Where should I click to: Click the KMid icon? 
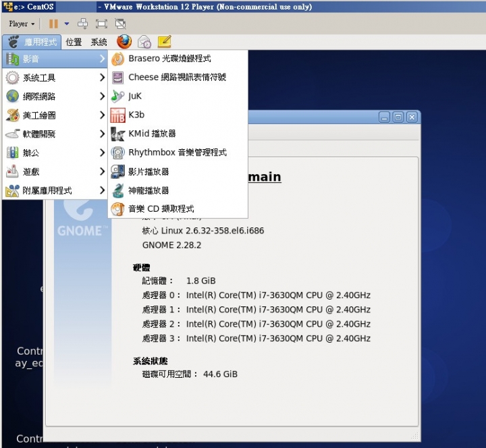coord(117,134)
